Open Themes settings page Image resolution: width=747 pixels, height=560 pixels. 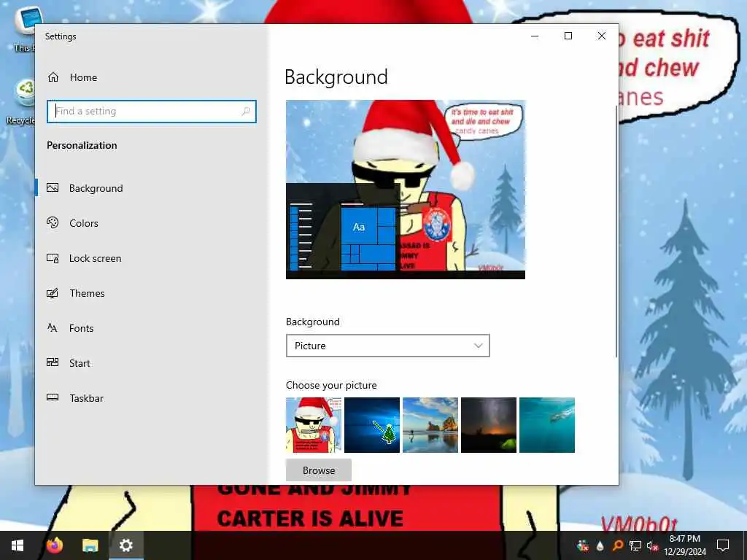(x=152, y=293)
